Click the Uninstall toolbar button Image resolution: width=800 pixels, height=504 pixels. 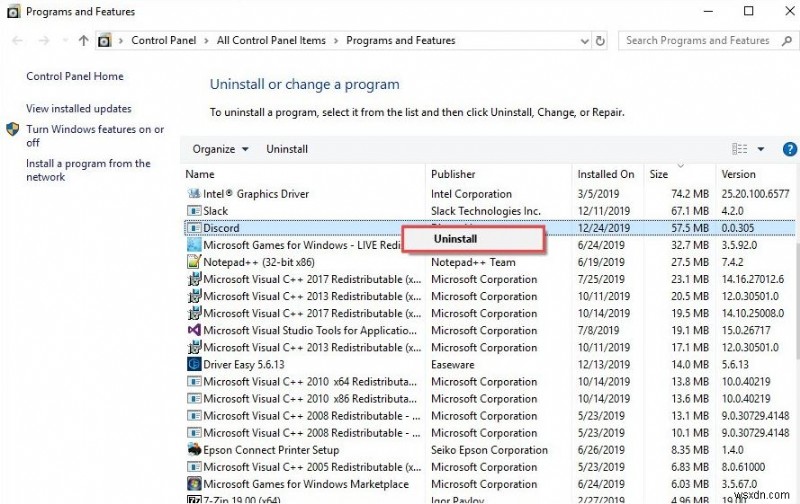pos(287,149)
